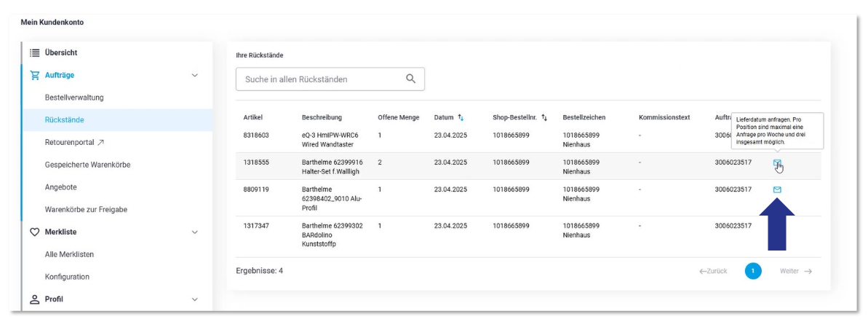868x327 pixels.
Task: Click the Artikel column header
Action: click(x=253, y=117)
